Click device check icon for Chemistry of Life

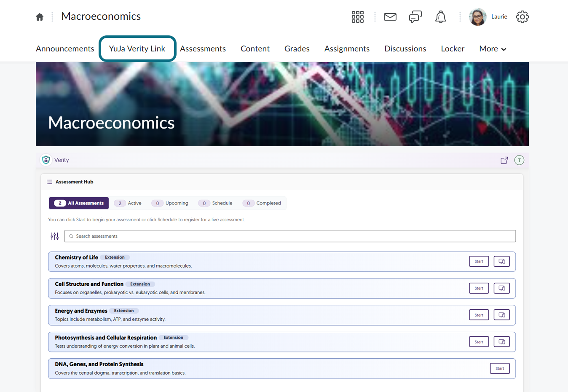[502, 261]
